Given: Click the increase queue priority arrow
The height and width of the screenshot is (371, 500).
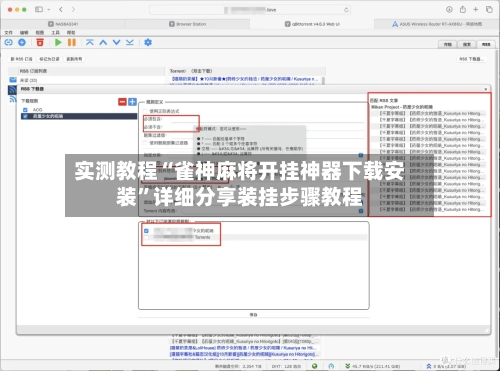Looking at the screenshot, I should coord(103,42).
